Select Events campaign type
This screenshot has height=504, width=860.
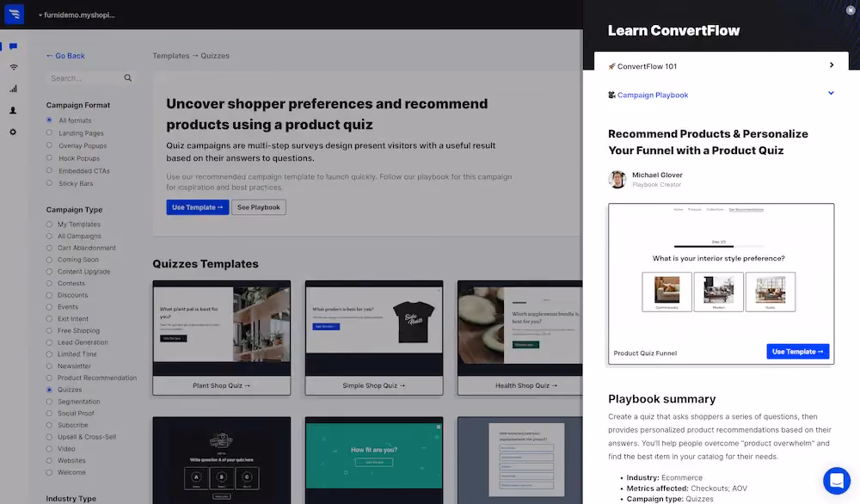point(49,306)
